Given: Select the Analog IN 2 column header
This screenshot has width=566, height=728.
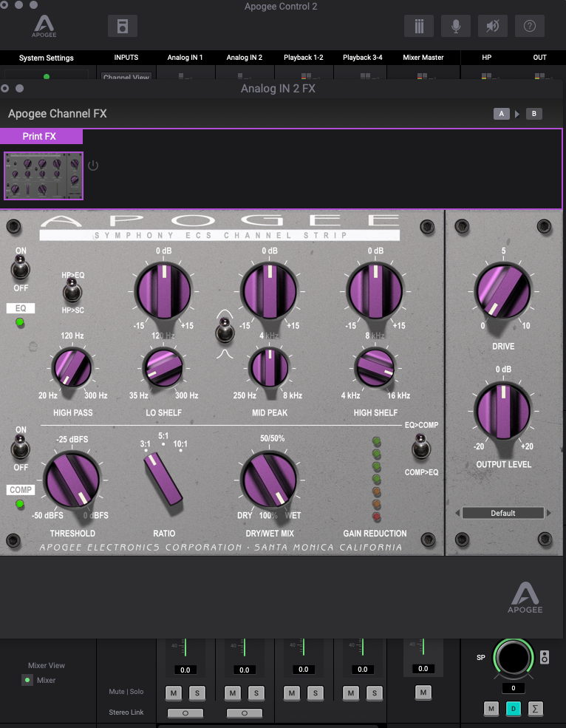Looking at the screenshot, I should pos(245,58).
